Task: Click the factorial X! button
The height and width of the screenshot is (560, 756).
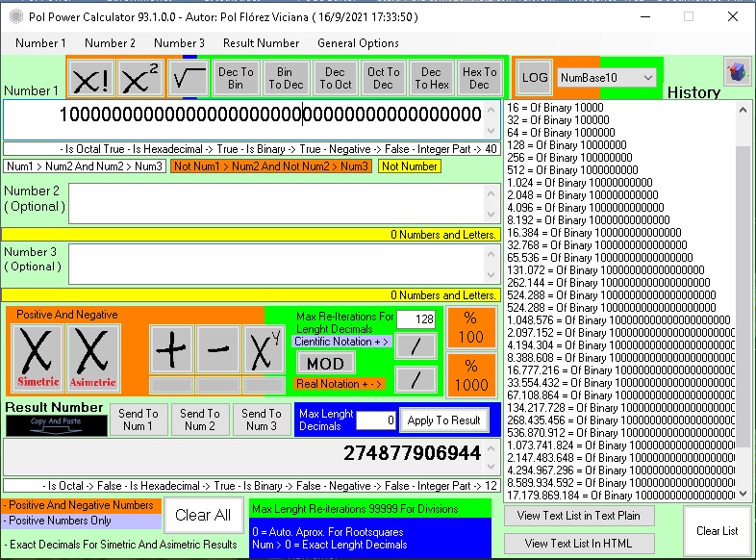Action: click(91, 77)
